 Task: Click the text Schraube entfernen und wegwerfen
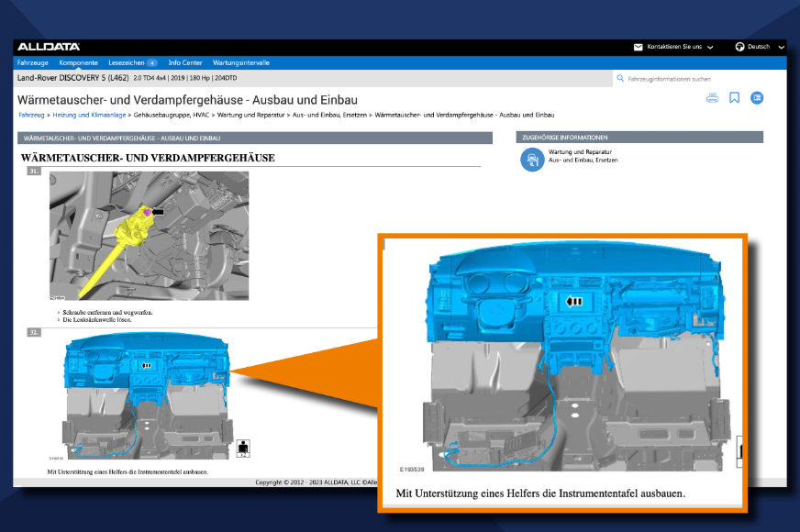(107, 312)
